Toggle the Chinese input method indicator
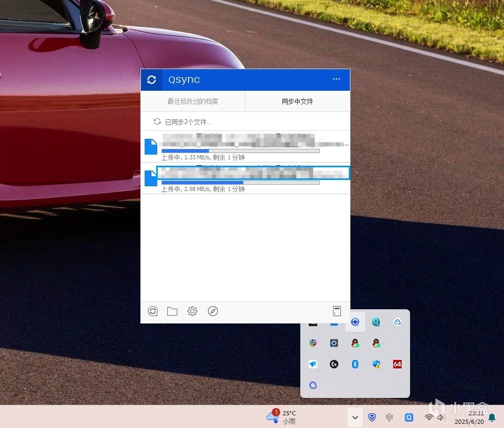This screenshot has width=504, height=428. coord(389,417)
